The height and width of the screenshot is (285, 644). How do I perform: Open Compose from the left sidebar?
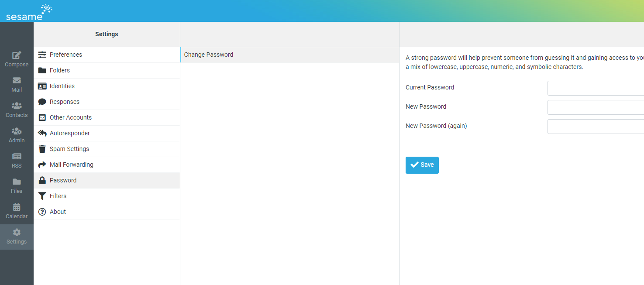click(17, 59)
